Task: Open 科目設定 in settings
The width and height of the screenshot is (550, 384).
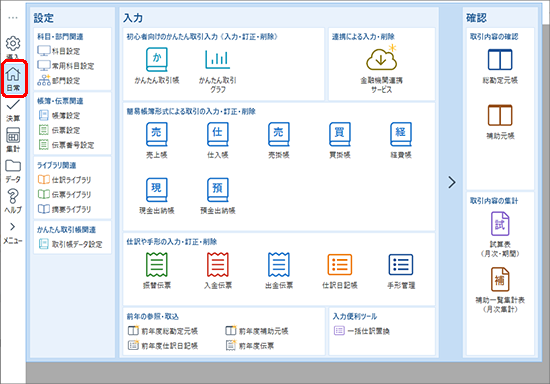Action: tap(59, 51)
